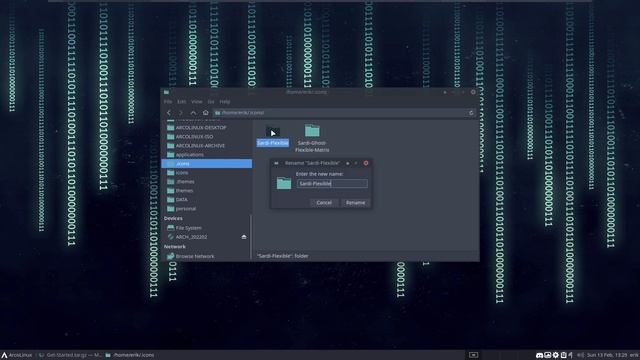This screenshot has width=640, height=360.
Task: Click the workspace switcher in panel
Action: click(x=473, y=355)
